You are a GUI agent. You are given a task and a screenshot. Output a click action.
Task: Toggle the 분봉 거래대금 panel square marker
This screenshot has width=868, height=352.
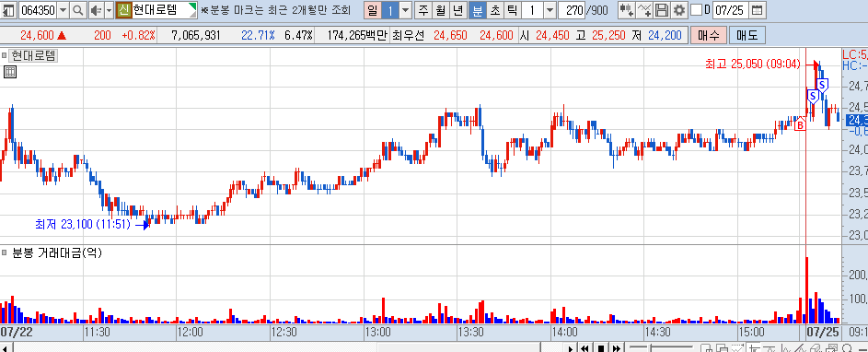5,252
